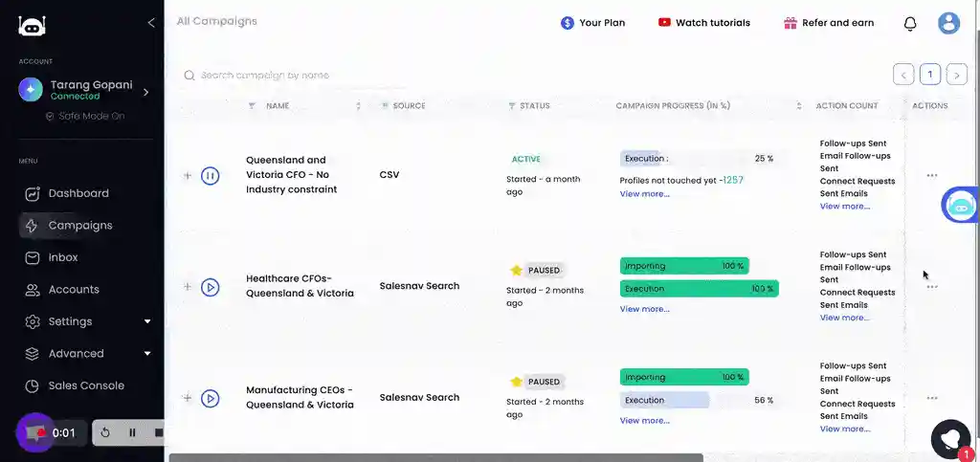Toggle Safe Mode On indicator
This screenshot has height=462, width=980.
85,116
